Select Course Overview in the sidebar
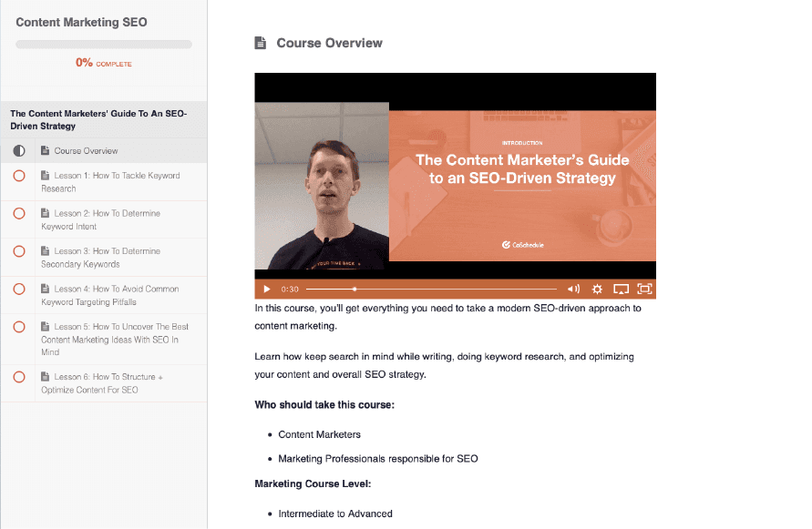 86,151
